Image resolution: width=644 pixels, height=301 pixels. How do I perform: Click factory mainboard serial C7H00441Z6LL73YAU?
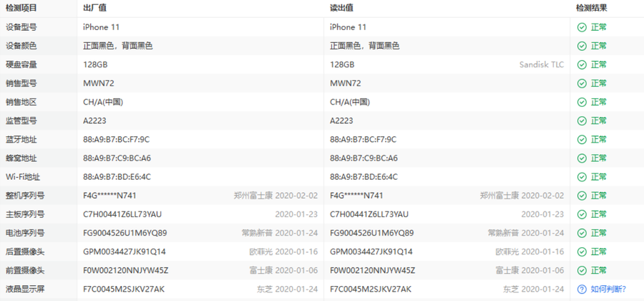pos(122,214)
